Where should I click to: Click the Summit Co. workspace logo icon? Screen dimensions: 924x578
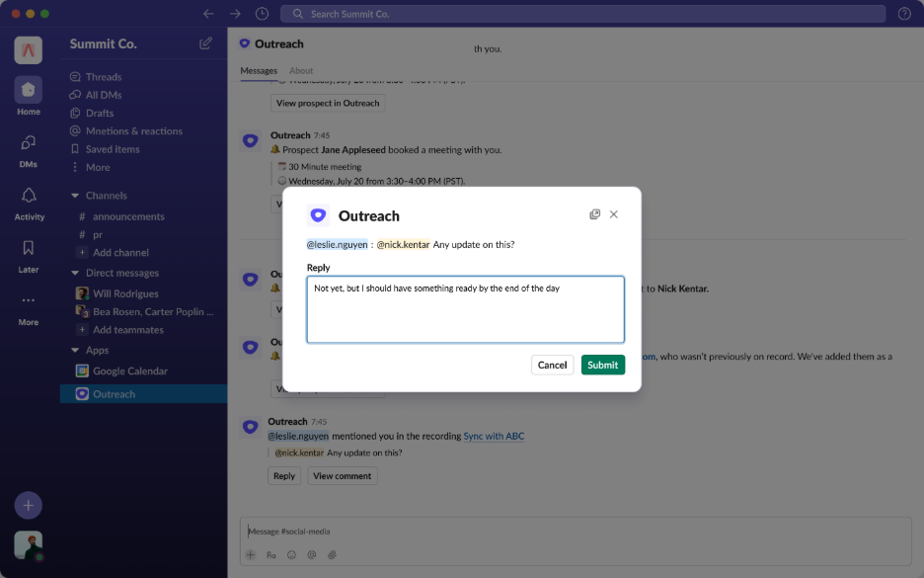29,50
